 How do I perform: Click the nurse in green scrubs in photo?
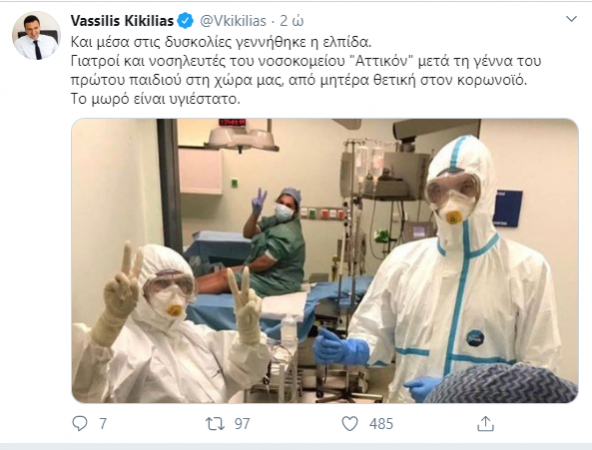(274, 242)
